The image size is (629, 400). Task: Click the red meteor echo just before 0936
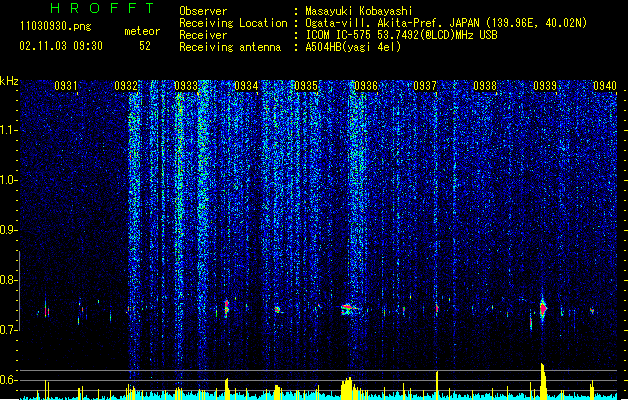coord(347,309)
